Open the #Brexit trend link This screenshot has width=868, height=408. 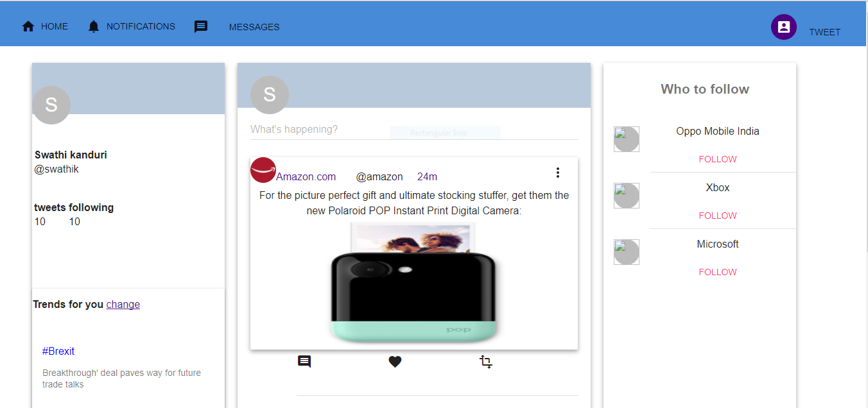tap(58, 351)
